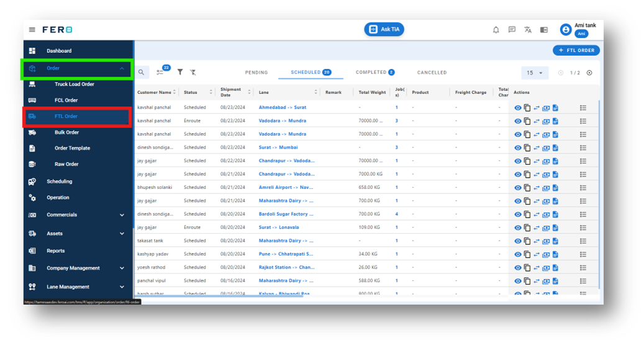Open list menu icon for Pune -> Chhatrapati row
644x345 pixels.
click(x=583, y=254)
